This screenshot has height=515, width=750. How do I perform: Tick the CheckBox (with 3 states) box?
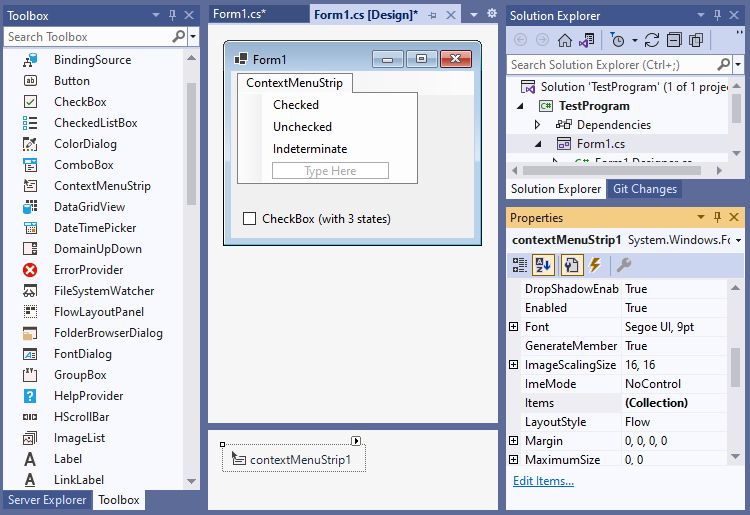[249, 219]
